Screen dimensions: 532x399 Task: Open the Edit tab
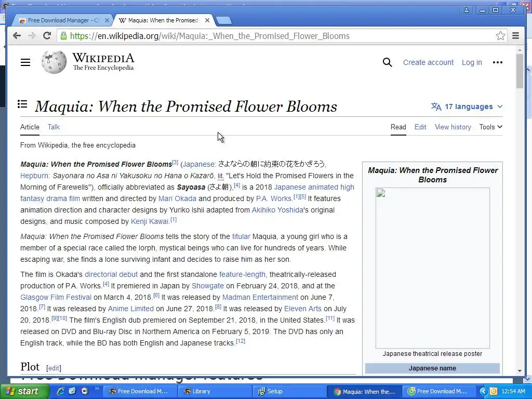point(420,127)
